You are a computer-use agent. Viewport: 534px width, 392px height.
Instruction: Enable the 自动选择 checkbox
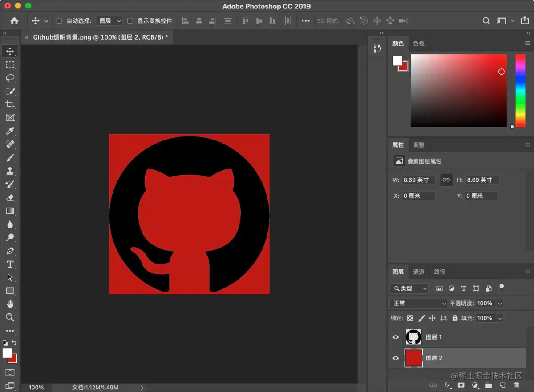(x=59, y=21)
